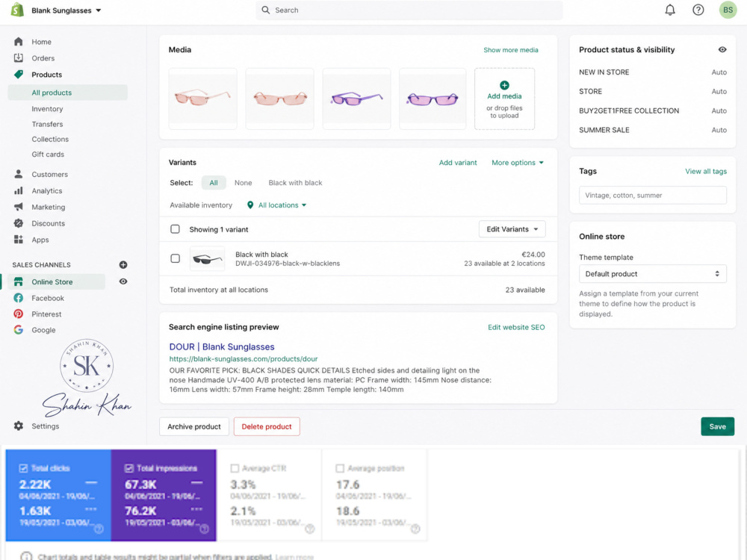Click the green Save button
Viewport: 747px width, 560px height.
717,426
